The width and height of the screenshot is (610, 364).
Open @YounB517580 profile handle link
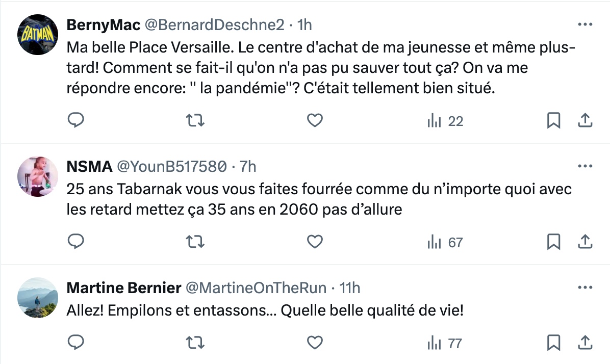tap(172, 166)
